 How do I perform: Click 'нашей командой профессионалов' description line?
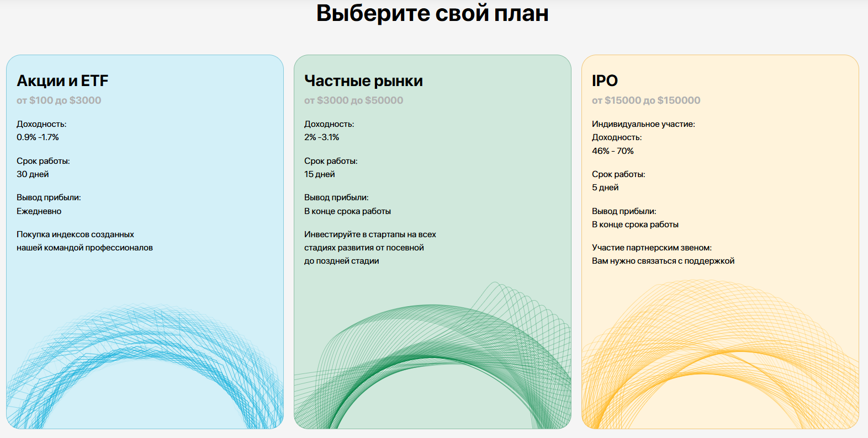click(x=84, y=248)
